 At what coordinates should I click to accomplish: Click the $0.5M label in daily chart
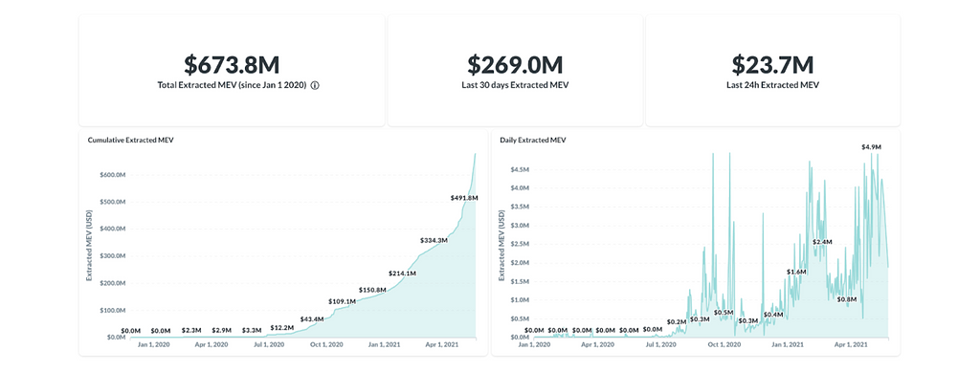724,312
